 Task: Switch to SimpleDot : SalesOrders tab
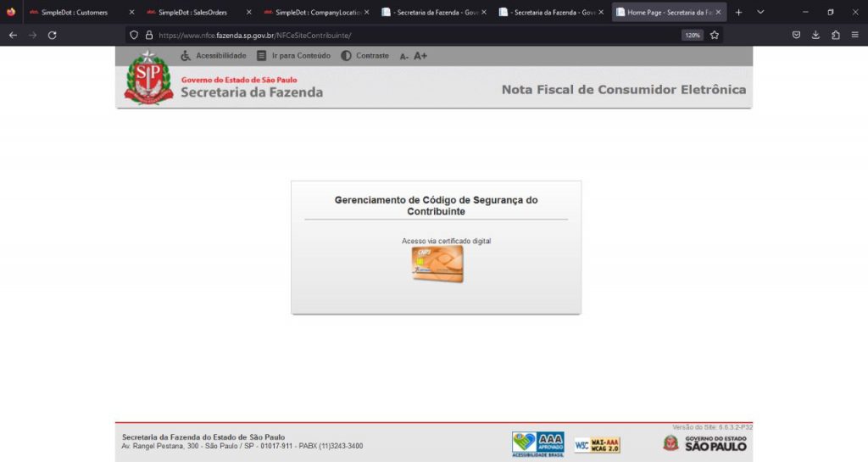[192, 13]
